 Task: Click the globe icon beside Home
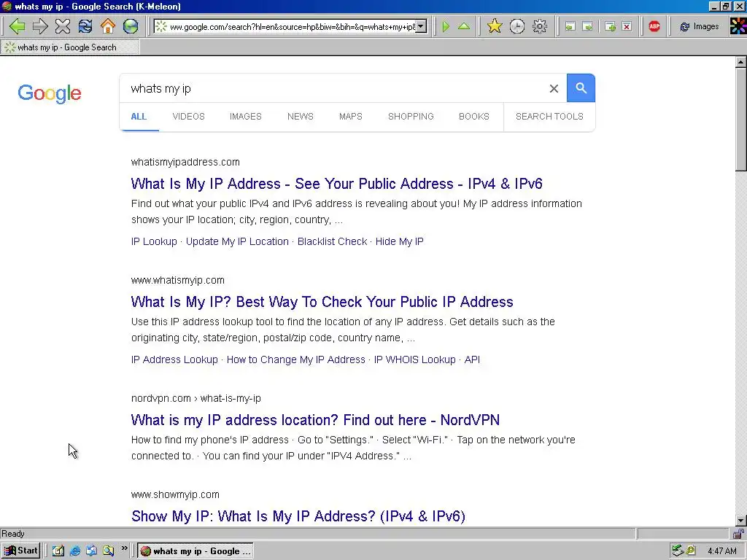(x=130, y=26)
